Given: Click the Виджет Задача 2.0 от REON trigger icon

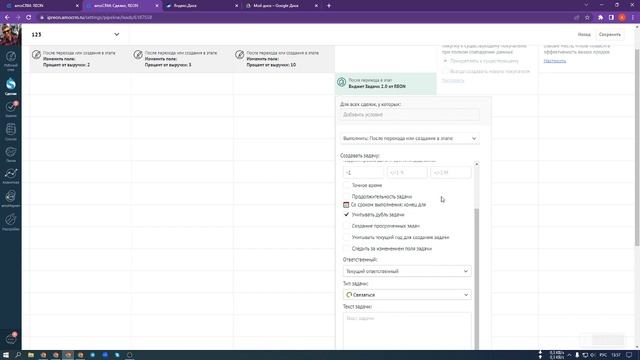Looking at the screenshot, I should pos(341,82).
